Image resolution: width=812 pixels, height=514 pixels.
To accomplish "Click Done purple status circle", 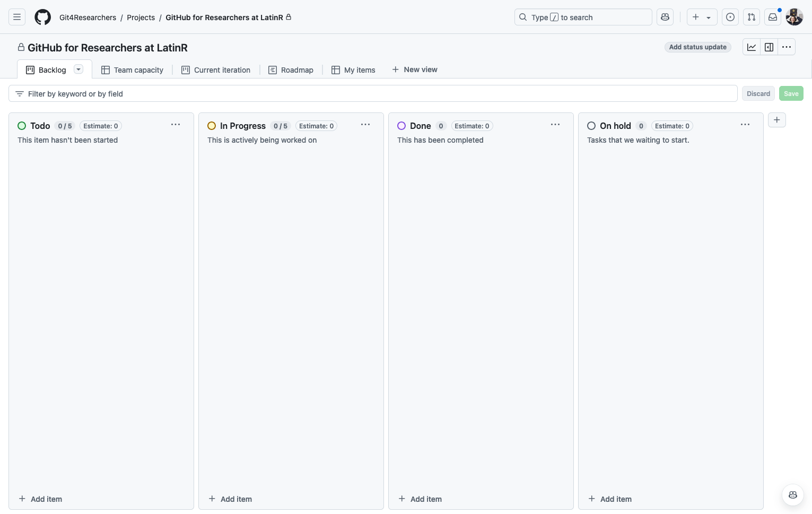I will tap(401, 126).
